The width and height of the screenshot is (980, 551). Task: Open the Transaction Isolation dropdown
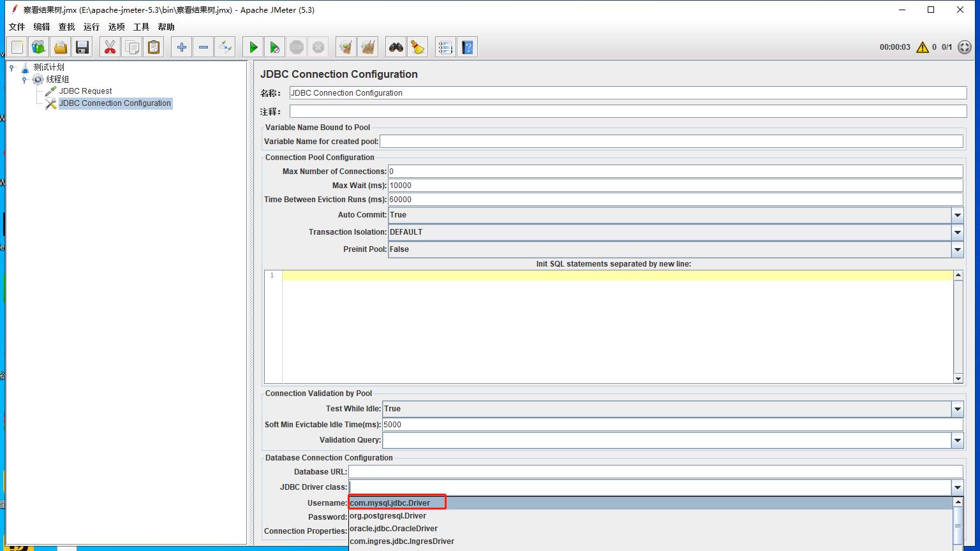coord(957,232)
